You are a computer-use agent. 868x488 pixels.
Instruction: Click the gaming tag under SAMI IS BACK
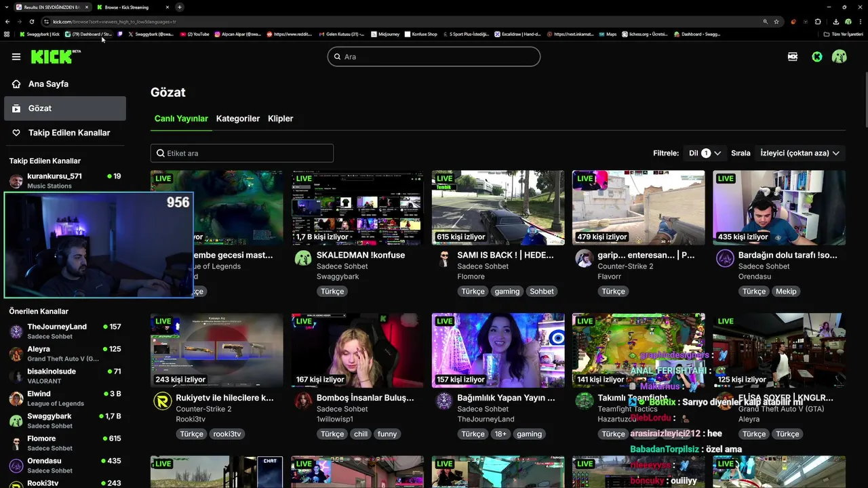coord(507,291)
